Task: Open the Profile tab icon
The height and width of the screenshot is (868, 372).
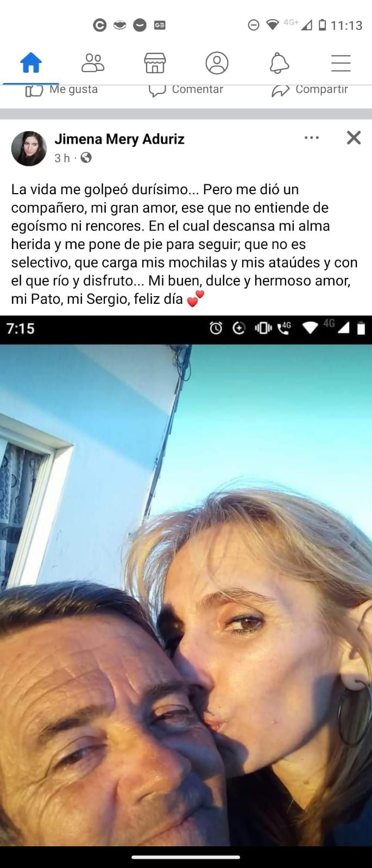Action: (217, 63)
